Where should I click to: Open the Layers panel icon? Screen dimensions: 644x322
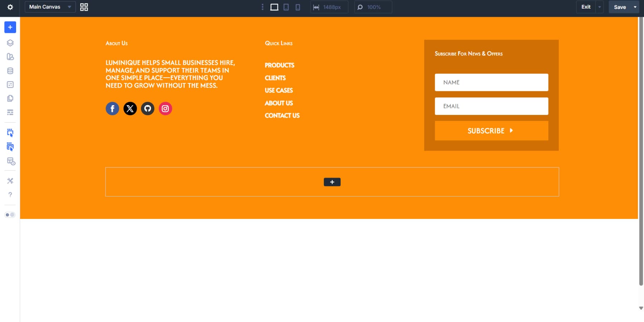[x=10, y=43]
